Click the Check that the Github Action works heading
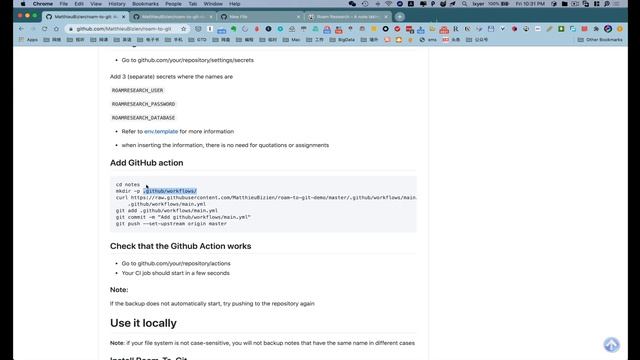 (x=180, y=246)
